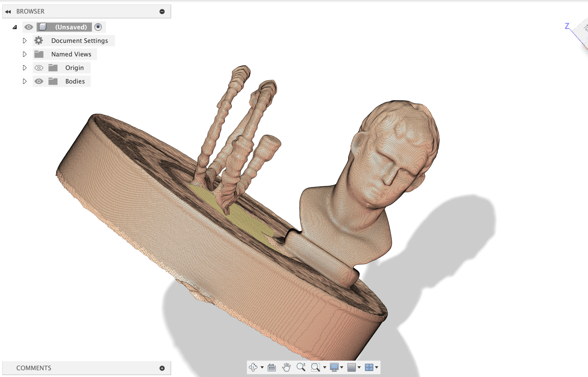
Task: Expand the COMMENTS panel
Action: (x=162, y=368)
